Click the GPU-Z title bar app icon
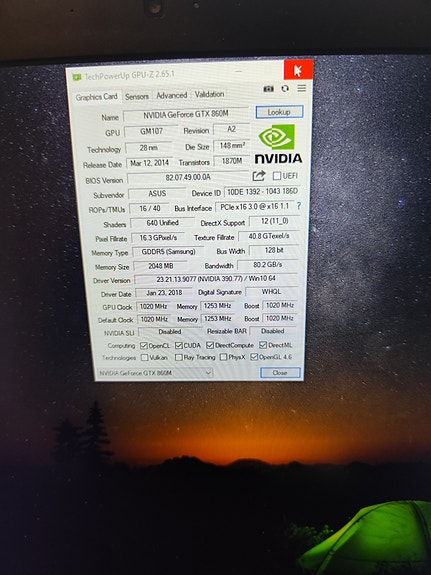The height and width of the screenshot is (575, 431). click(x=77, y=77)
